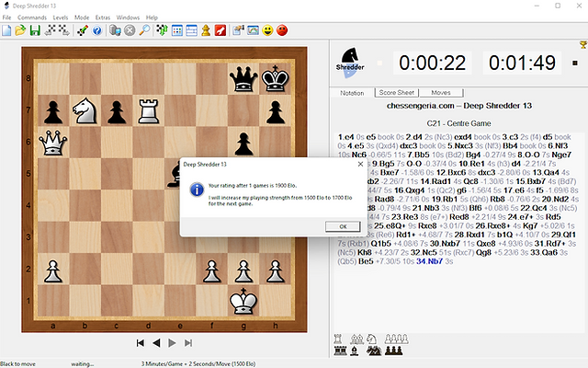Click the 3 Minutes/Game time control status

click(x=198, y=363)
